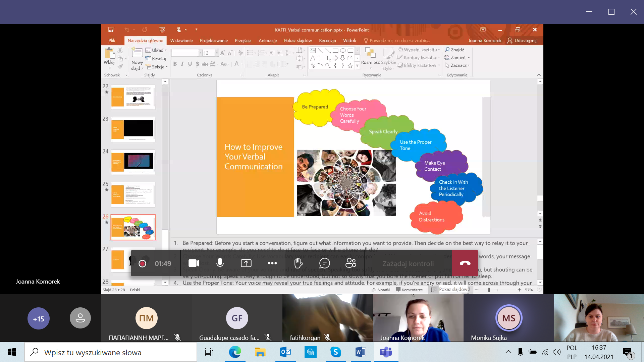Viewport: 644px width, 362px height.
Task: Mute the microphone in Teams meeting toolbar
Action: (220, 263)
